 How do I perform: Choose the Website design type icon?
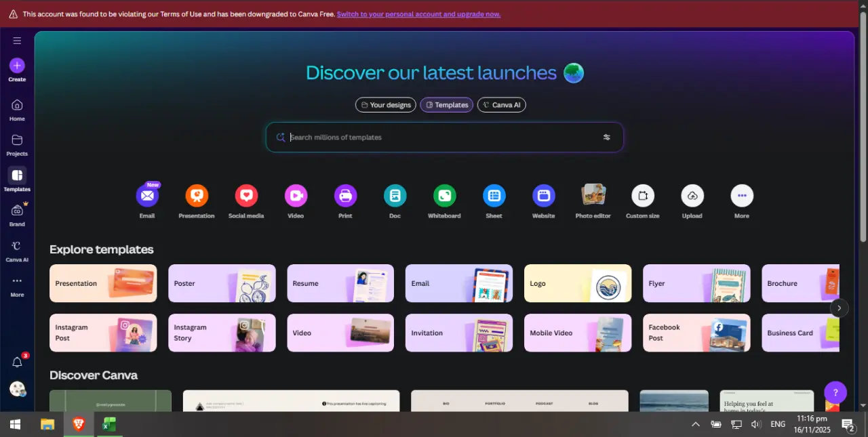pos(543,196)
